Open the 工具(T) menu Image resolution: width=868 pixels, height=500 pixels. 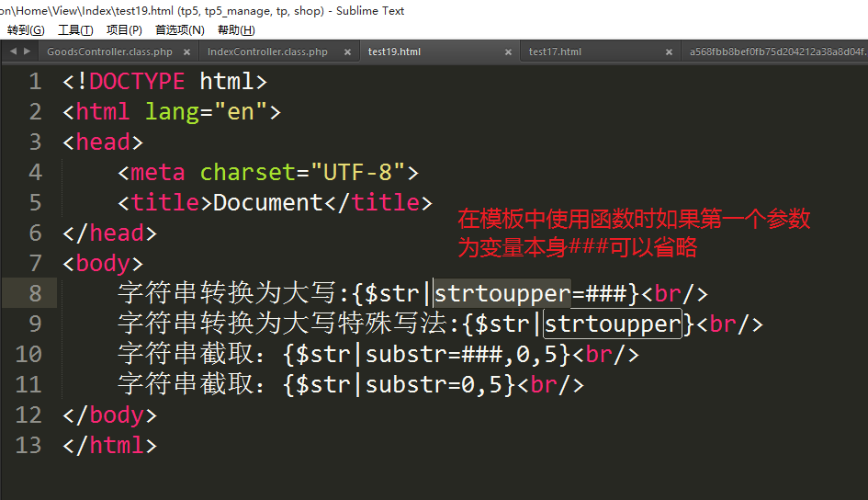(x=75, y=30)
